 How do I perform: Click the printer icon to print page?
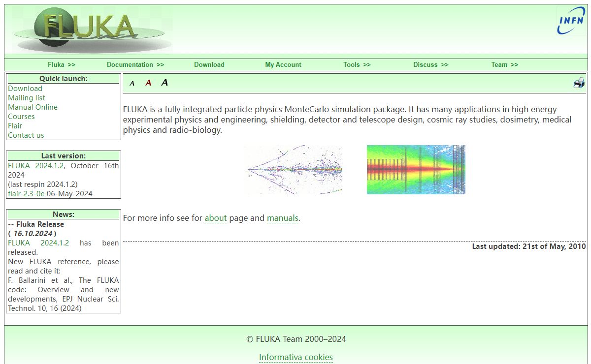(x=579, y=83)
